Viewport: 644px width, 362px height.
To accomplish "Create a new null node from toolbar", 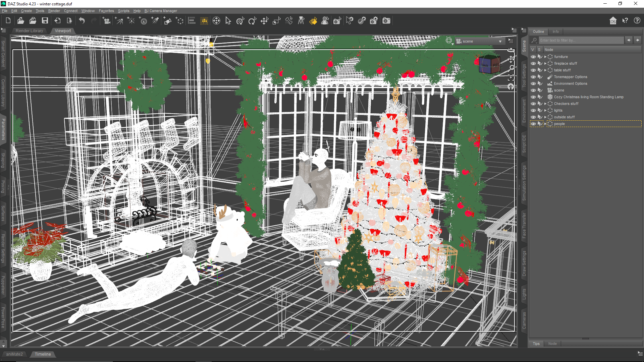I will tap(180, 21).
